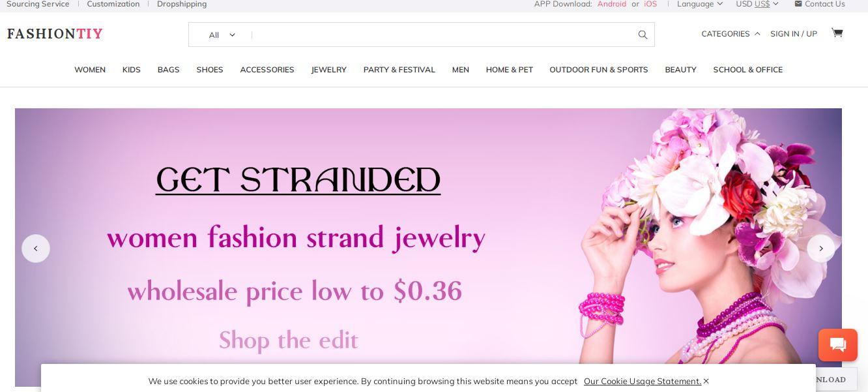Dismiss the cookie notice with X

[706, 381]
